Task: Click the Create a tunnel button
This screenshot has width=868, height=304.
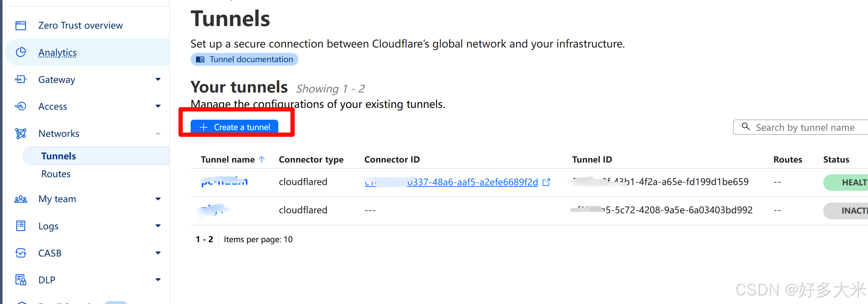Action: click(234, 126)
